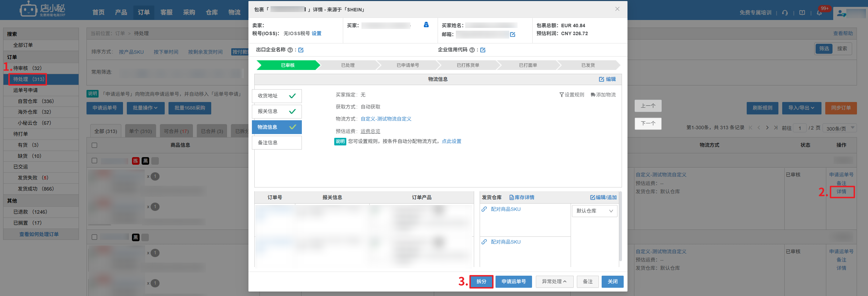Expand the 异常处理 dropdown button
The height and width of the screenshot is (296, 868).
554,282
